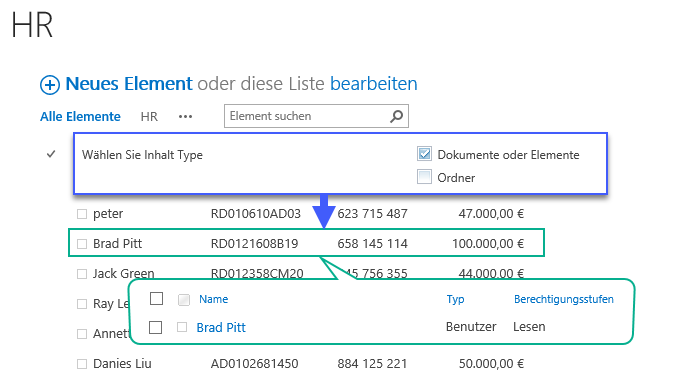684x390 pixels.
Task: Select the Ray Le row checkbox
Action: (82, 304)
